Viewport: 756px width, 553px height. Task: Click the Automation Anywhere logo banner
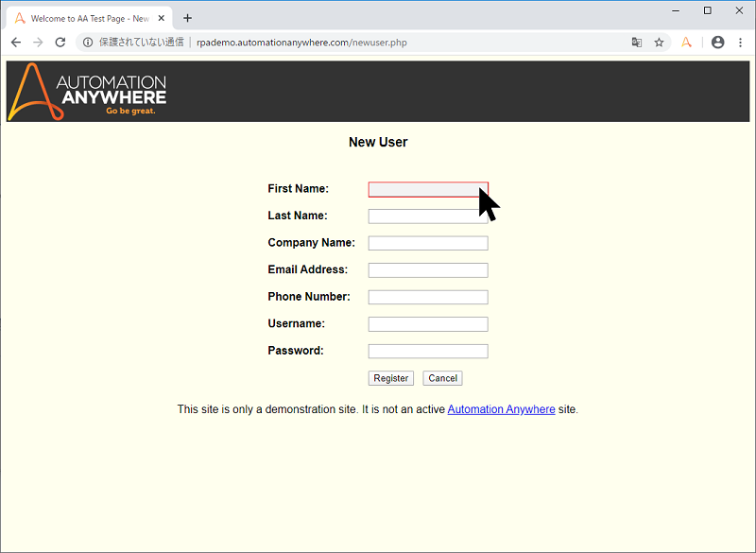[88, 92]
